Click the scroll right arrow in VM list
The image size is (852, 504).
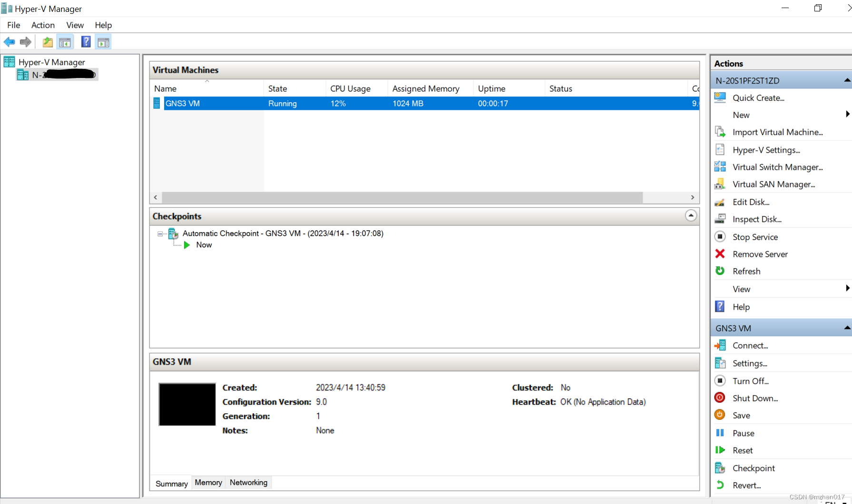click(693, 197)
